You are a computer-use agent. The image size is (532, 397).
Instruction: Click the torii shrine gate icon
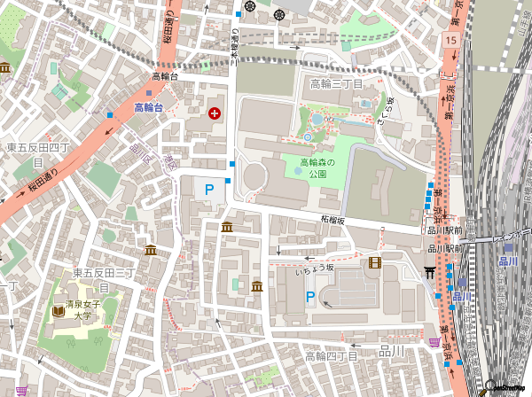point(431,272)
